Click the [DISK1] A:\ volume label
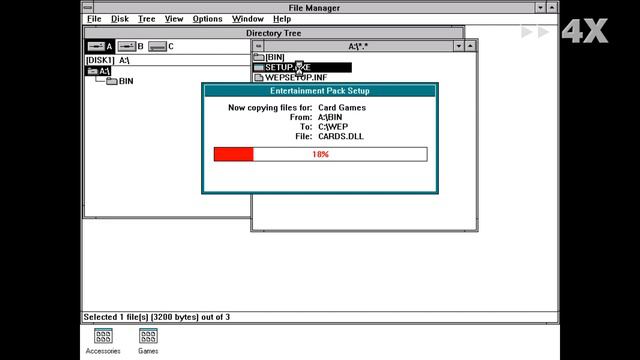This screenshot has width=640, height=360. coord(108,60)
